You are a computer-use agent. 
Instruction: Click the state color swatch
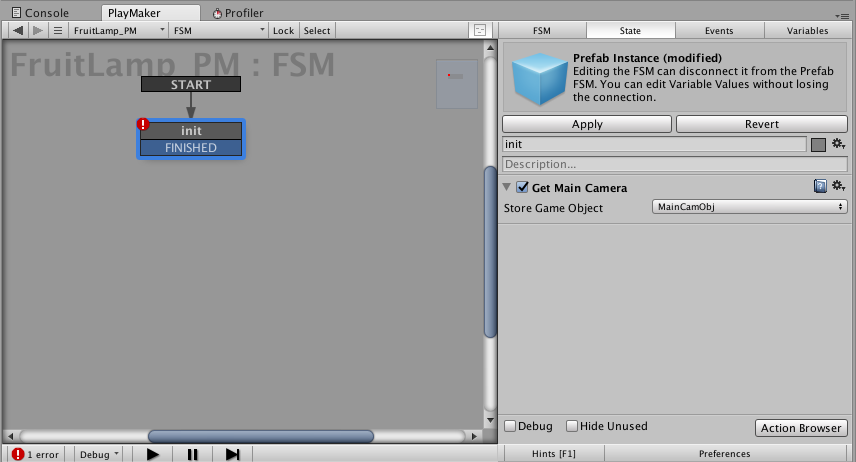coord(818,145)
